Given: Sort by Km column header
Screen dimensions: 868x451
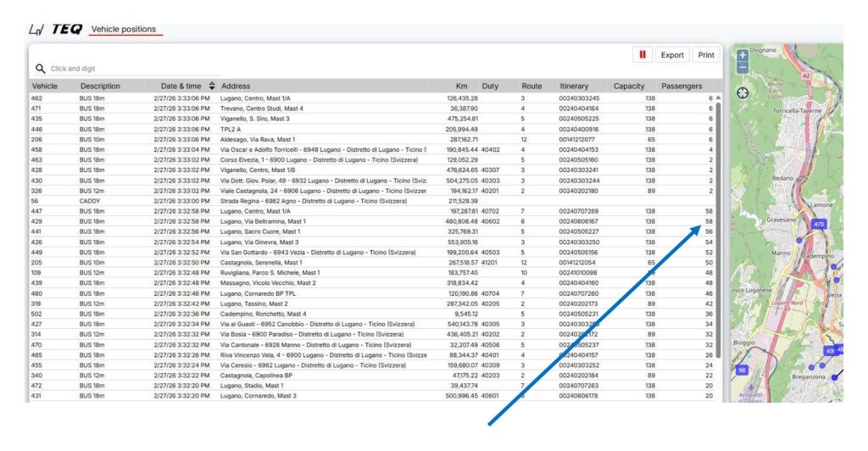Looking at the screenshot, I should point(461,86).
